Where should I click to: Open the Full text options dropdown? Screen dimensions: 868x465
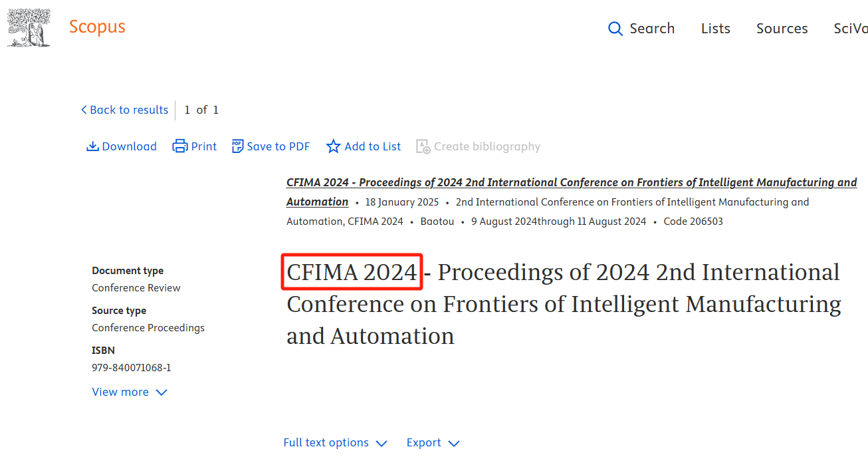pos(335,443)
